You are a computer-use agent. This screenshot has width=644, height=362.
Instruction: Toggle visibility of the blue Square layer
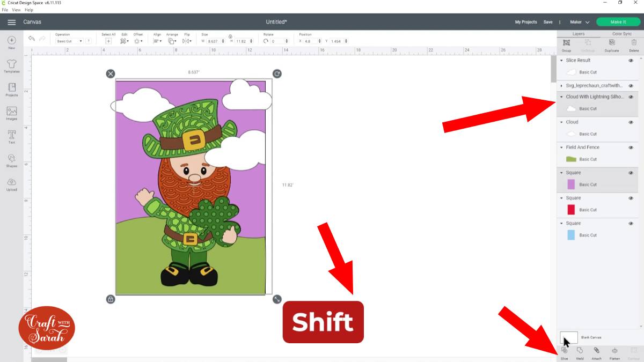pos(631,223)
